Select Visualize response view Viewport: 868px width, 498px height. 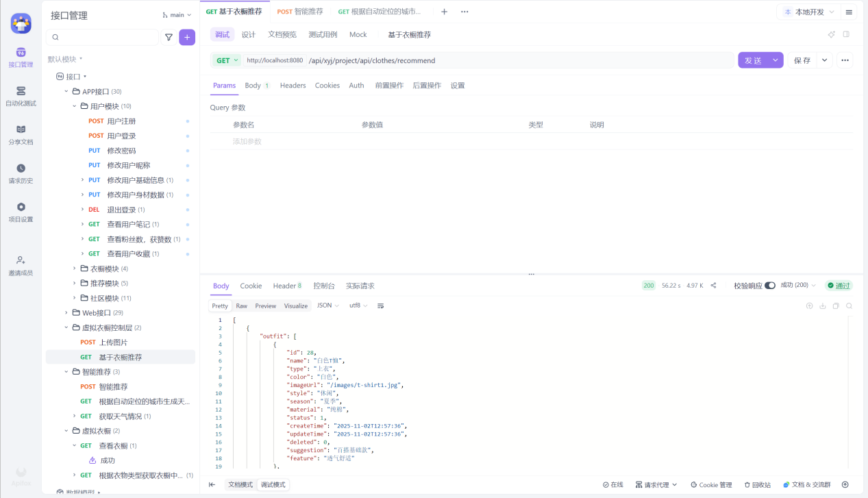coord(296,306)
